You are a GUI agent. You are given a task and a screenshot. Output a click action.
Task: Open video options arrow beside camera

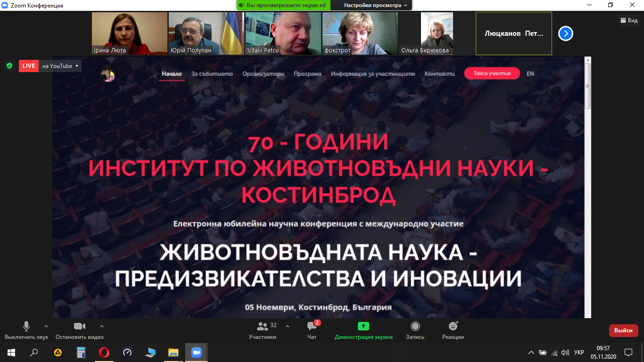[102, 326]
